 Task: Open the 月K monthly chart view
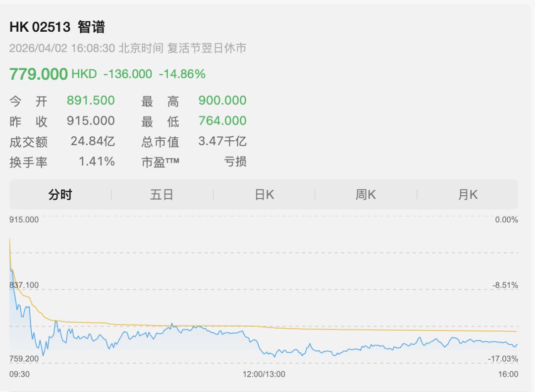pyautogui.click(x=468, y=195)
